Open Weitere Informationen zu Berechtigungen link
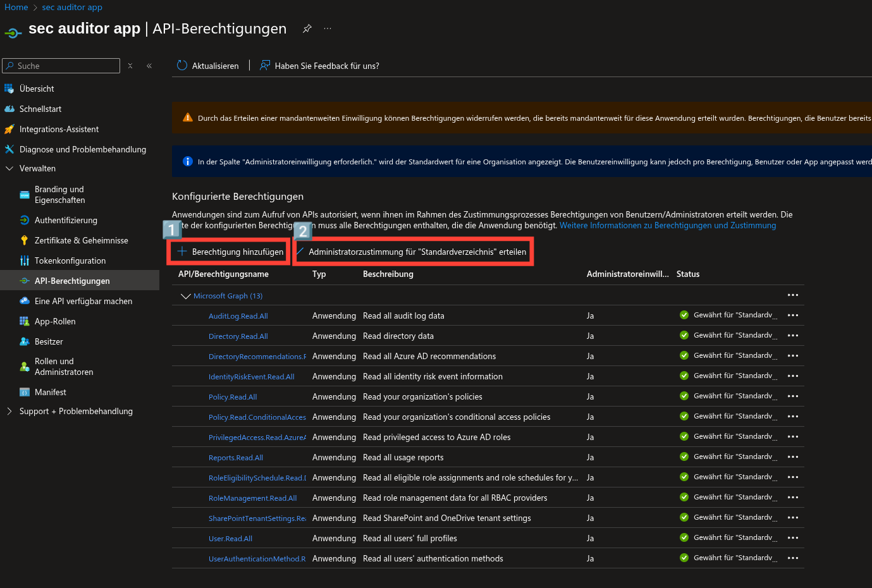Image resolution: width=872 pixels, height=588 pixels. click(x=668, y=225)
